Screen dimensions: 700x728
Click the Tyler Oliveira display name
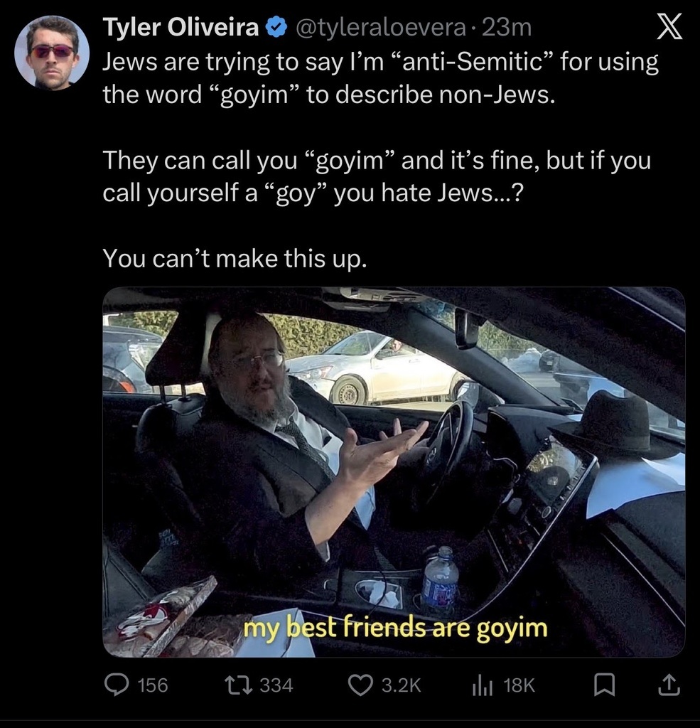(x=181, y=27)
